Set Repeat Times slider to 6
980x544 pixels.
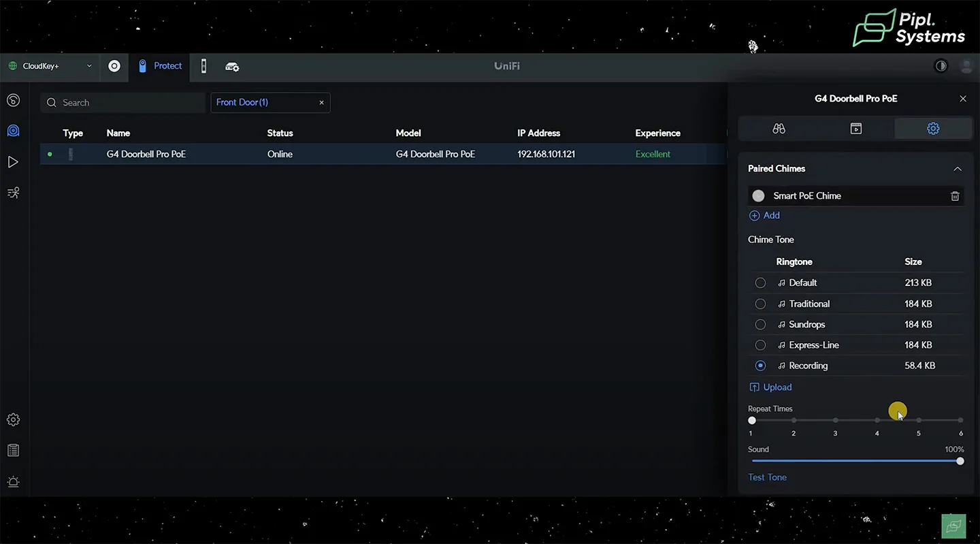coord(960,421)
